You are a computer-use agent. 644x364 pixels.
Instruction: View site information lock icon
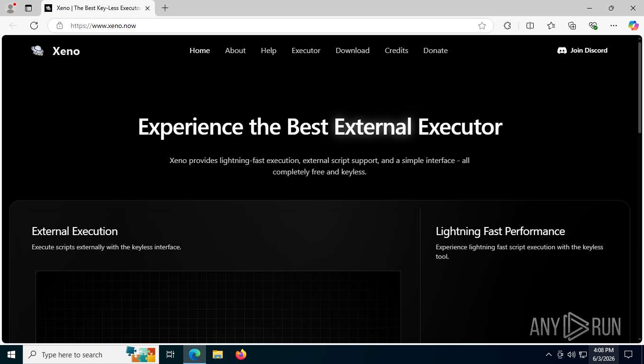[x=60, y=26]
